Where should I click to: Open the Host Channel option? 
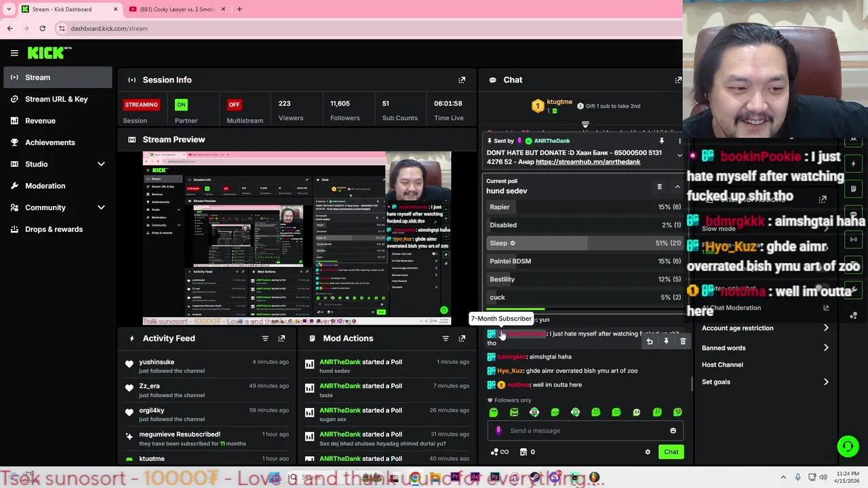pyautogui.click(x=722, y=365)
